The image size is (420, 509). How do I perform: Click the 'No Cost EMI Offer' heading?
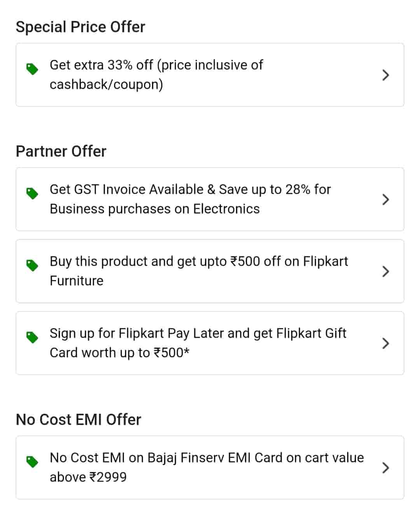click(x=79, y=420)
